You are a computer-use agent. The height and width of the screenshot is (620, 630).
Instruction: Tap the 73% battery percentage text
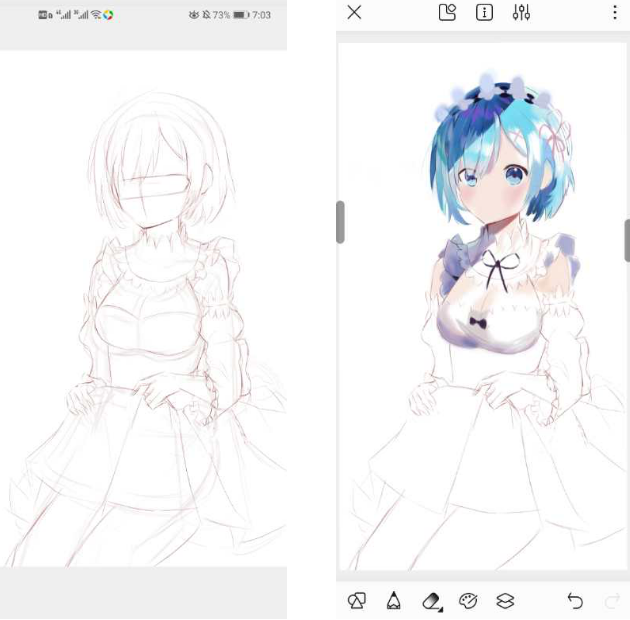221,15
